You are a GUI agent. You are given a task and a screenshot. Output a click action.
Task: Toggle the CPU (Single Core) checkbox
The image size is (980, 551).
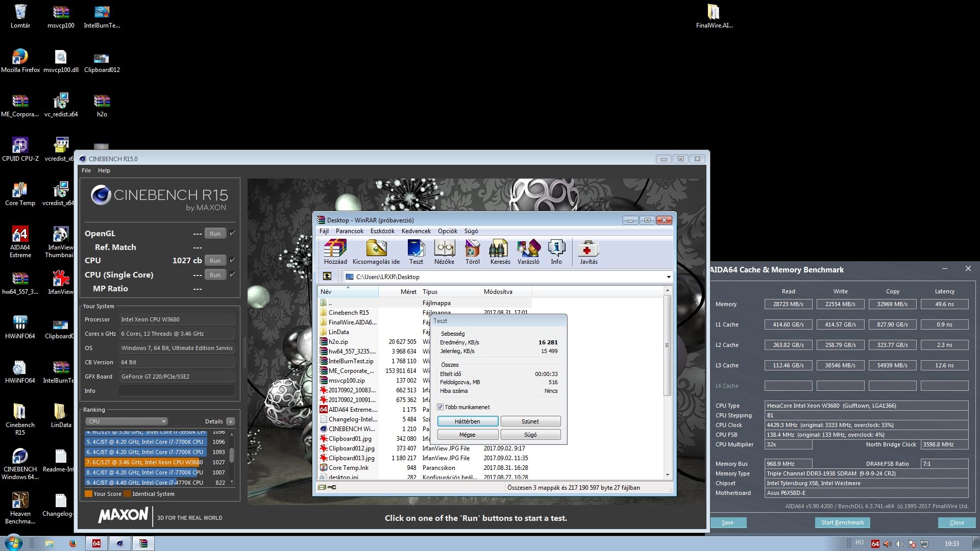(233, 274)
